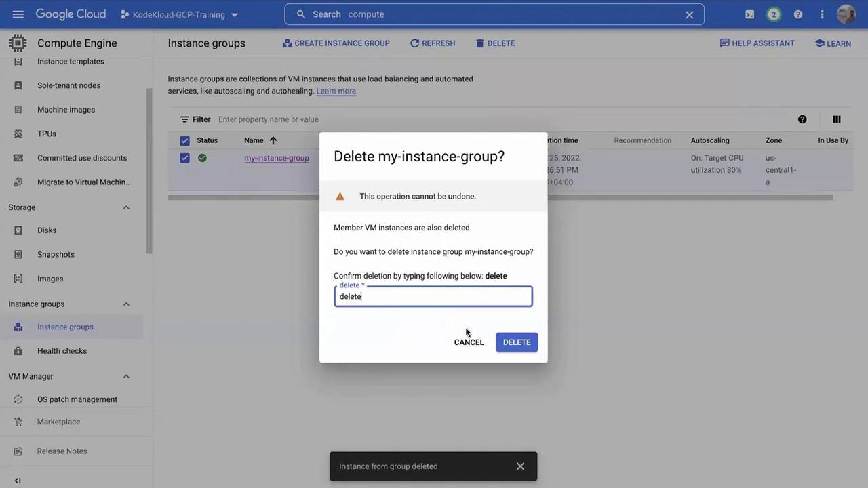Collapse the VM Manager section
The height and width of the screenshot is (488, 868).
tap(125, 376)
